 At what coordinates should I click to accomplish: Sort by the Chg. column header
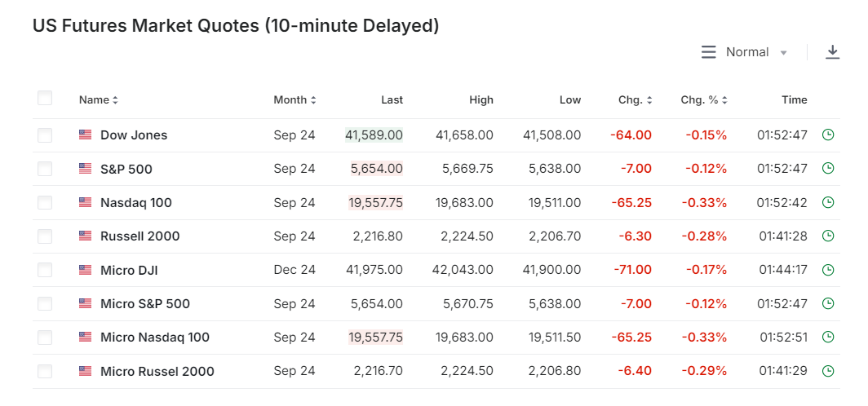click(x=635, y=100)
